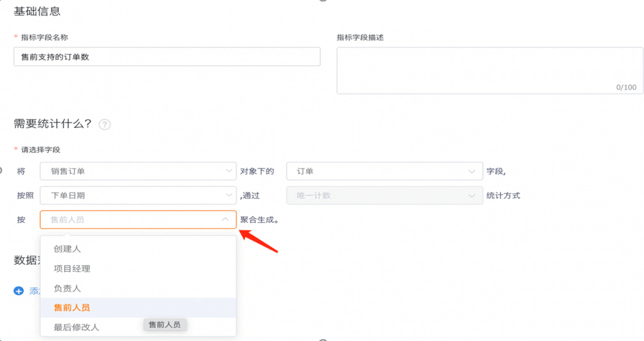Select 创建人 from the dropdown list
This screenshot has width=644, height=341.
138,249
